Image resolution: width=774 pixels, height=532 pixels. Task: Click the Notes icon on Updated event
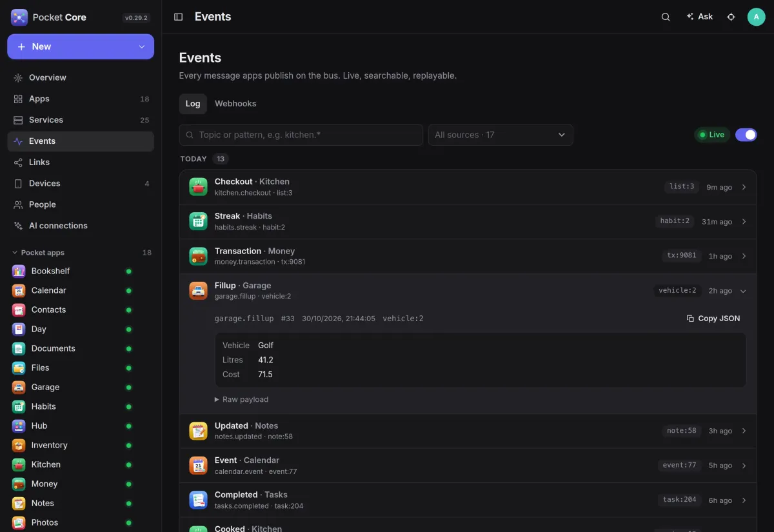[198, 431]
